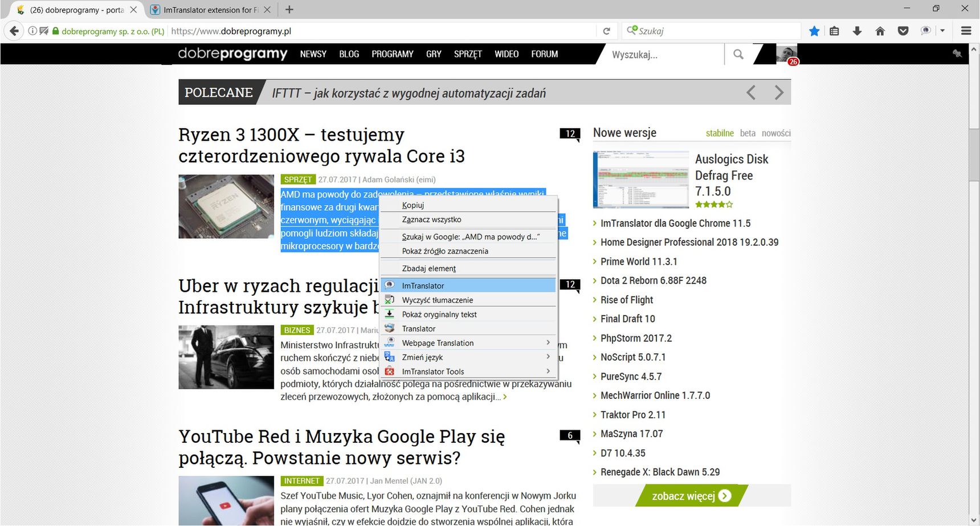Choose Zaznacz wszystko in context menu

point(468,219)
